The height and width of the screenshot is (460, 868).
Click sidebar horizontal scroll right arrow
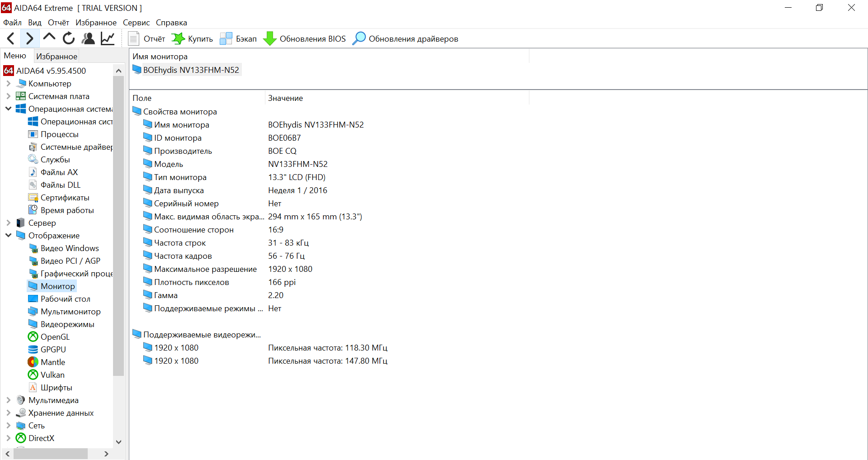[x=106, y=454]
